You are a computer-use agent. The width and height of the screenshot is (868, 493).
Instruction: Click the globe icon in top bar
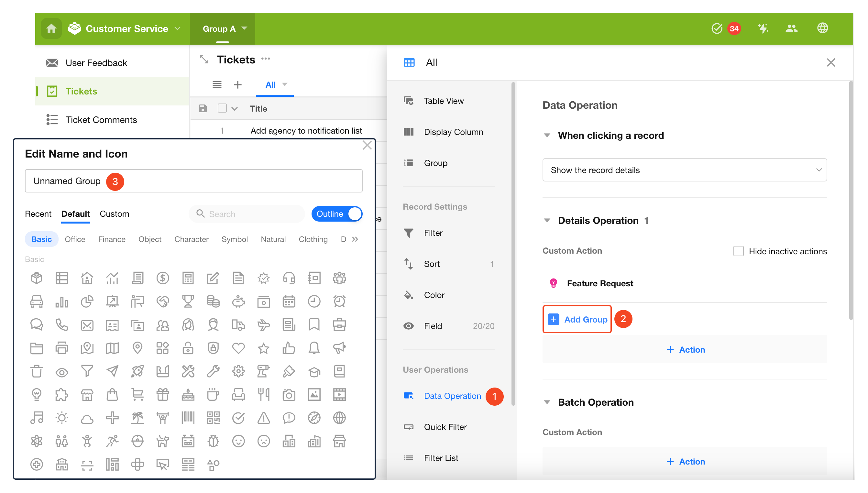tap(822, 28)
